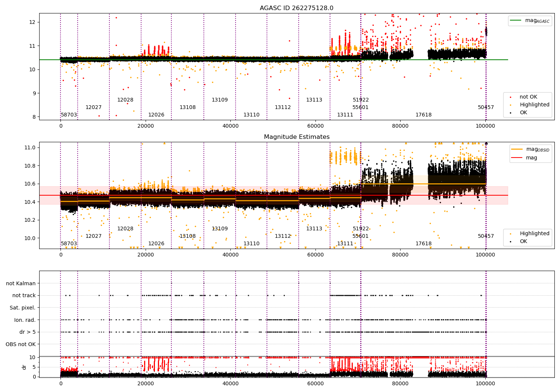Click the 'Magnitude Estimates' plot title
The width and height of the screenshot is (560, 392).
click(x=297, y=137)
